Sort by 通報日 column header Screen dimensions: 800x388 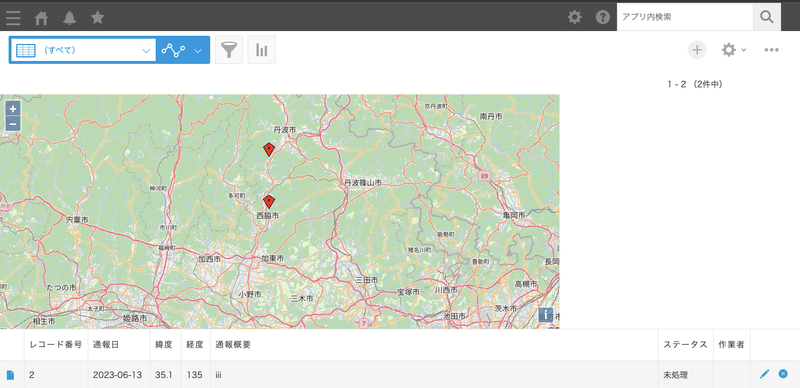click(x=119, y=345)
